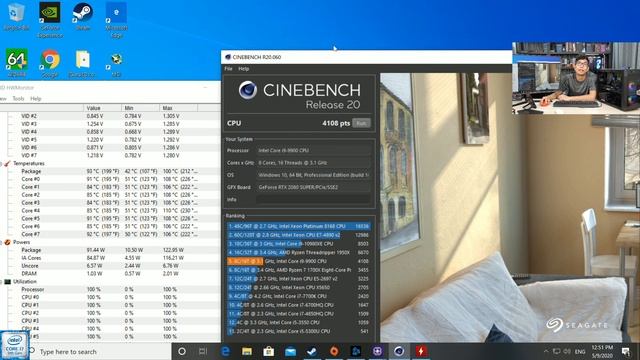Open the clock and date in the taskbar
Viewport: 640px width, 360px height.
click(x=602, y=351)
